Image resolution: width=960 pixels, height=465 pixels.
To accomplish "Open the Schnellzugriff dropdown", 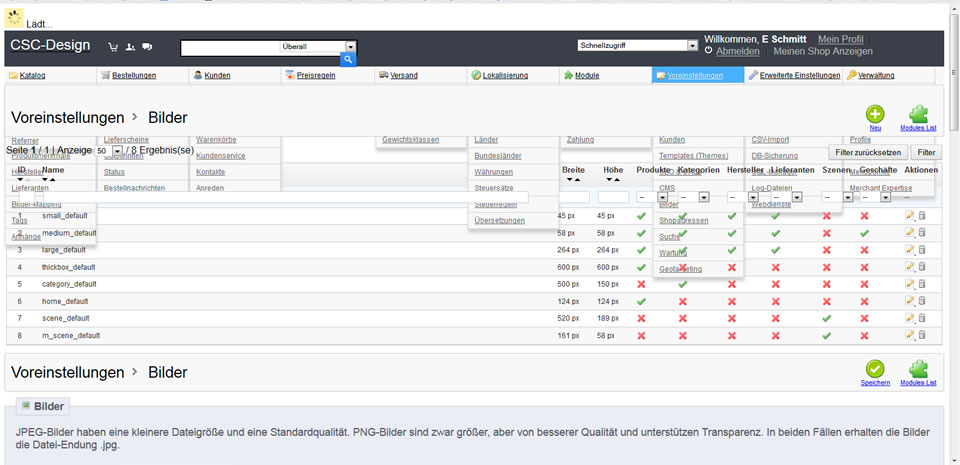I will (637, 45).
